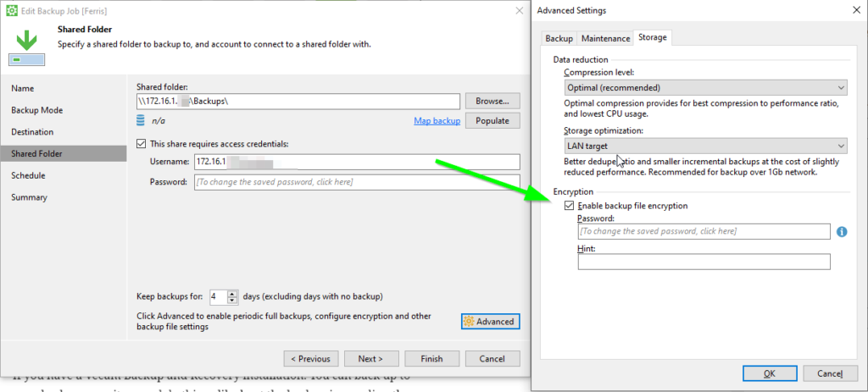Click the Username input field
868x392 pixels.
click(357, 162)
